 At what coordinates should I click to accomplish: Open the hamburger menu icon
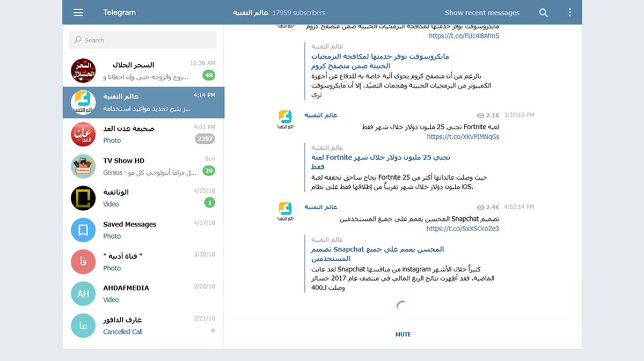click(78, 12)
